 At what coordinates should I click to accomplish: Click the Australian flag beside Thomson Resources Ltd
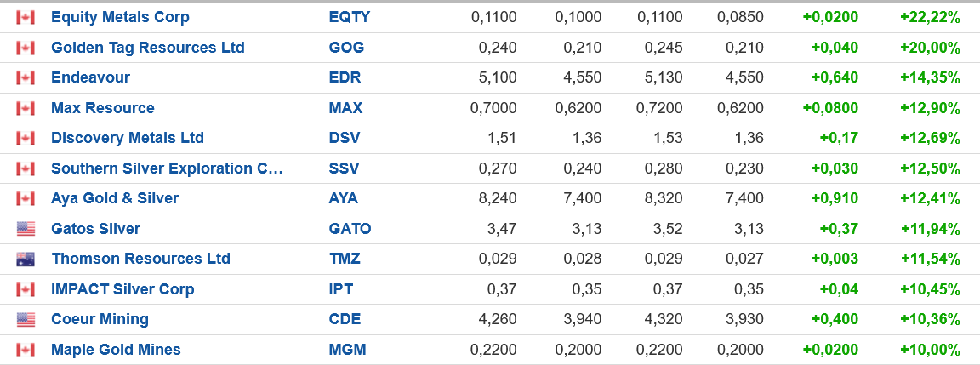(26, 259)
